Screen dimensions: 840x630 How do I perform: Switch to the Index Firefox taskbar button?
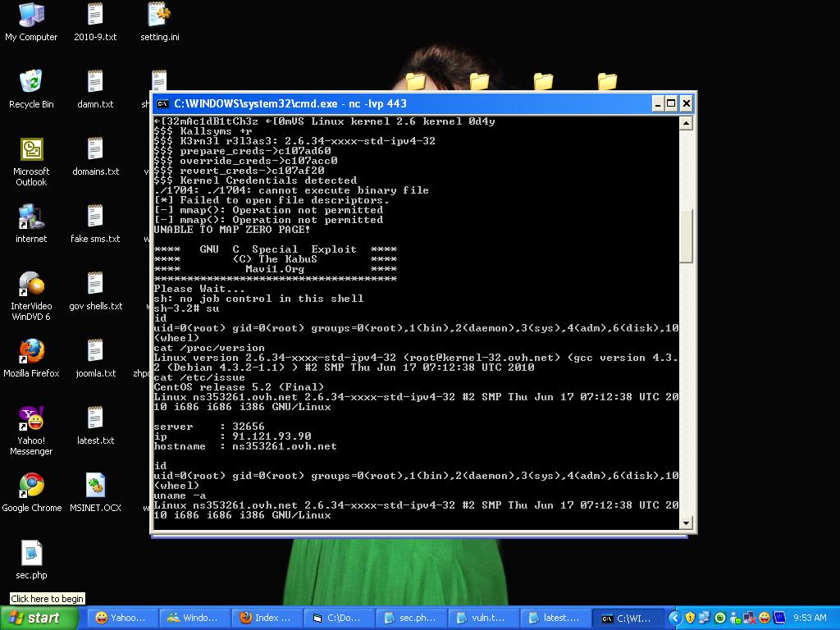click(x=267, y=619)
